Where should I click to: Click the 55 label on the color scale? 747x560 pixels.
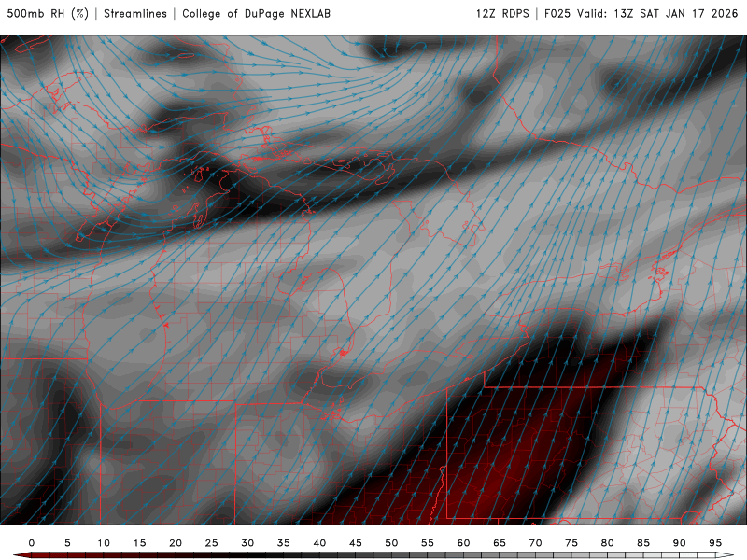tap(428, 543)
